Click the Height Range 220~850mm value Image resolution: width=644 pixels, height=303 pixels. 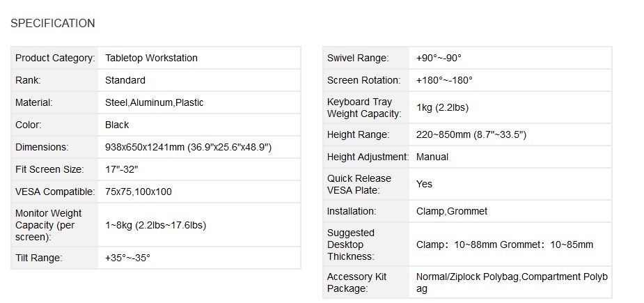471,135
